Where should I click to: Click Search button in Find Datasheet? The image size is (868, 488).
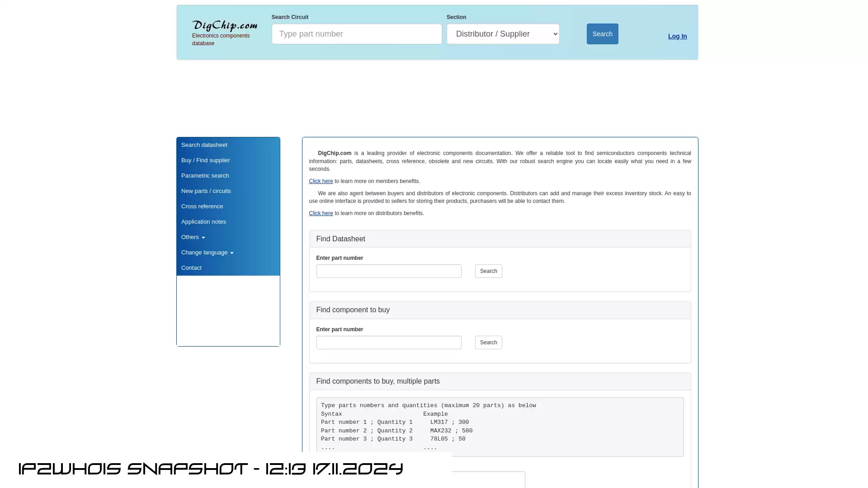click(x=488, y=271)
